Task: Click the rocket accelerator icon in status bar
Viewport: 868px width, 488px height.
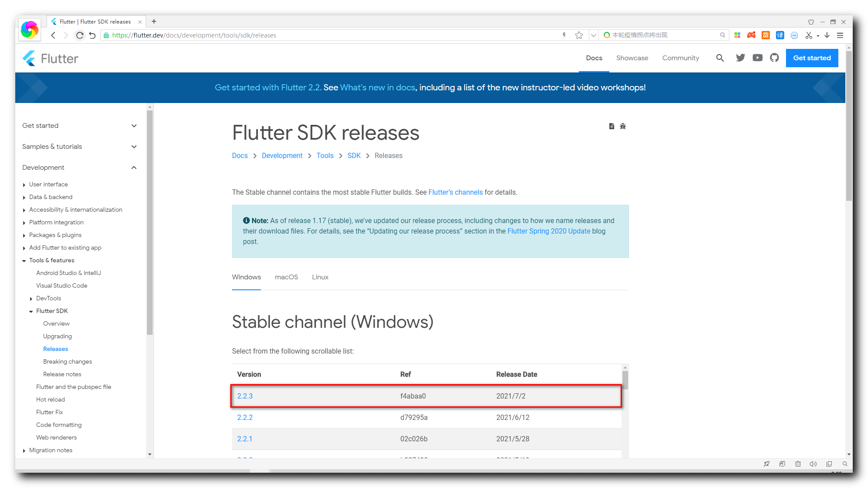Action: (x=766, y=464)
